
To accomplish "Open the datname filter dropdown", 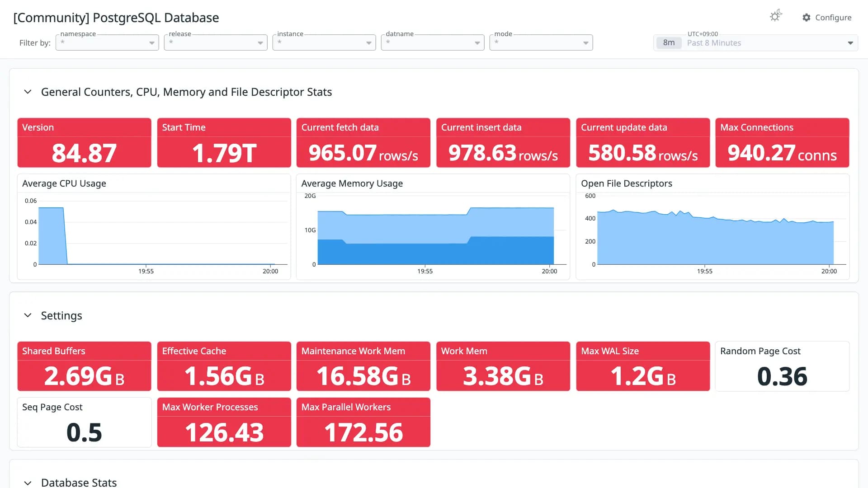I will coord(433,42).
